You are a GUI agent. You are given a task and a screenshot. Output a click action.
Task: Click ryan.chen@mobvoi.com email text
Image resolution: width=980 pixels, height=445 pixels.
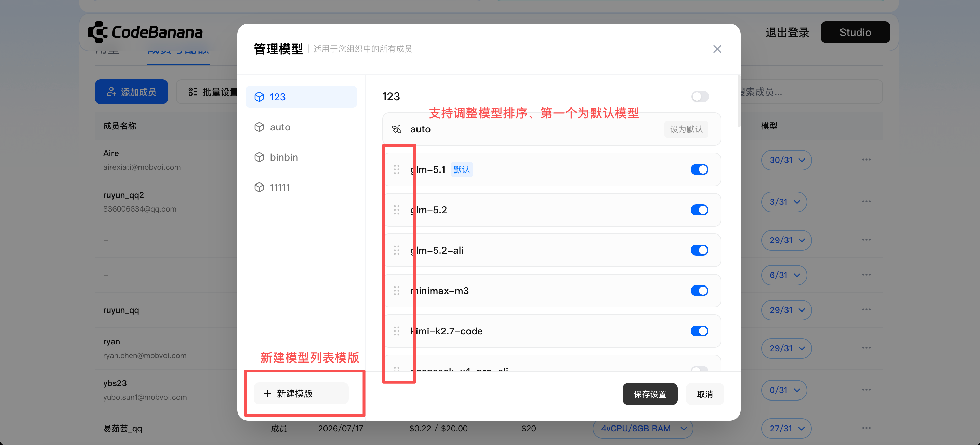[x=145, y=355]
